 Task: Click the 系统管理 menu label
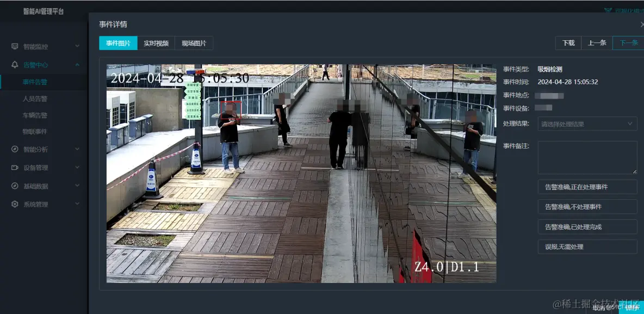36,204
